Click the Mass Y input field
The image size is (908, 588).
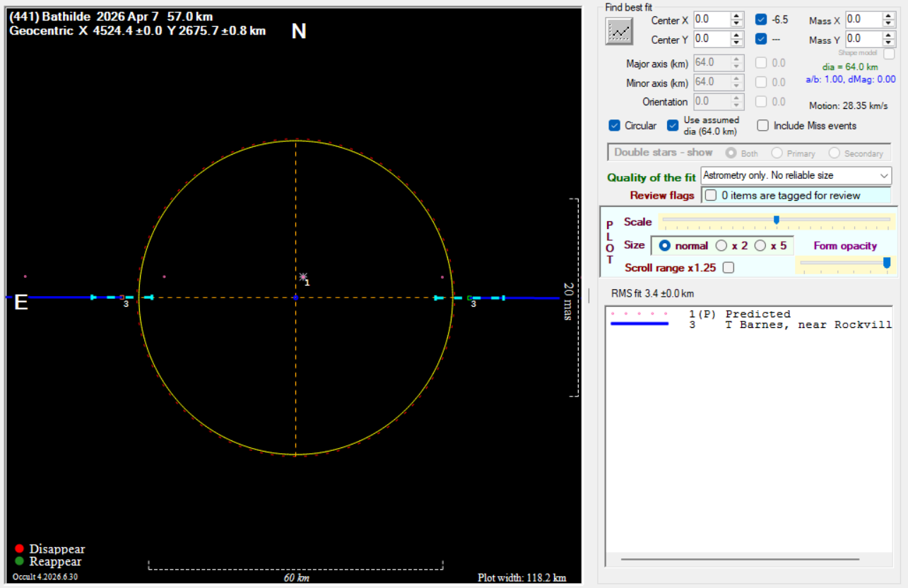click(863, 39)
